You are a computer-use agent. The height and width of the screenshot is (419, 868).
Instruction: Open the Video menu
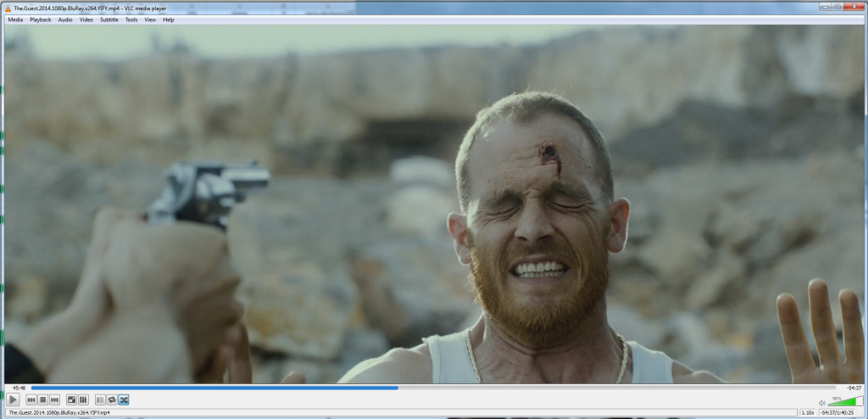(x=86, y=20)
